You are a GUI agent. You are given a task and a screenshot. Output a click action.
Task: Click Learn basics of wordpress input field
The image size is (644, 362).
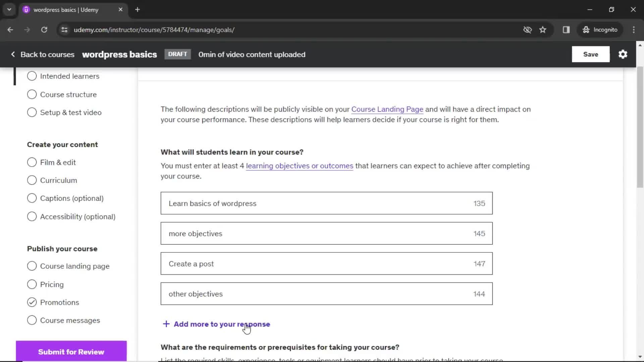[326, 203]
